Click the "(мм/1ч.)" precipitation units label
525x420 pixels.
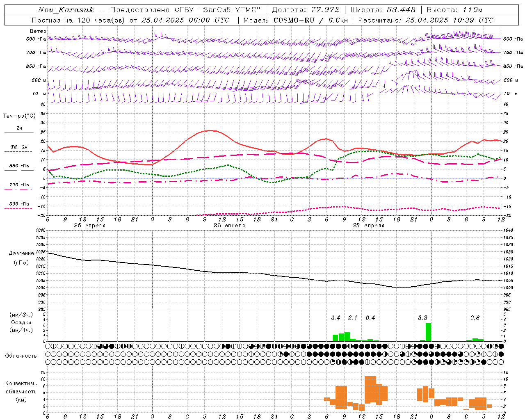[x=21, y=330]
